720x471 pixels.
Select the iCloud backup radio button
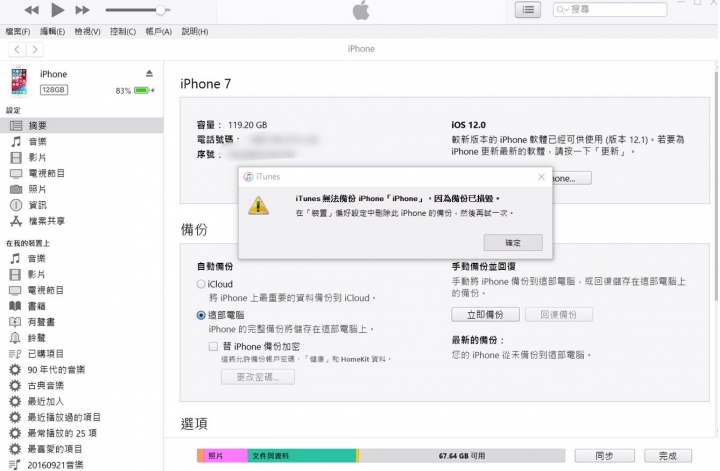(x=201, y=284)
